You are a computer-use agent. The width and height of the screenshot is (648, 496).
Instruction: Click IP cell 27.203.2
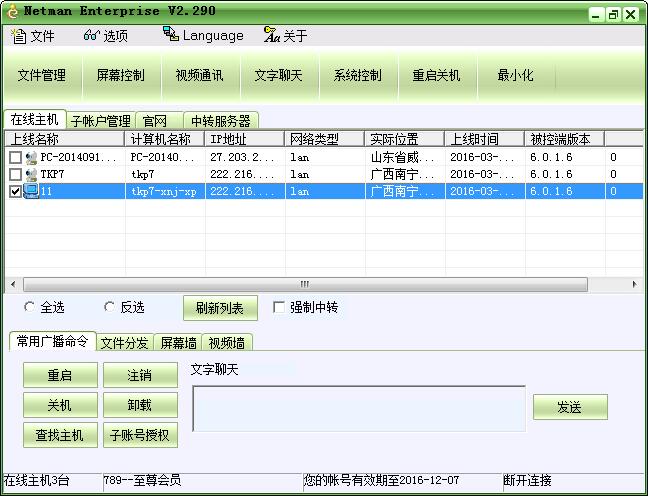[x=242, y=157]
